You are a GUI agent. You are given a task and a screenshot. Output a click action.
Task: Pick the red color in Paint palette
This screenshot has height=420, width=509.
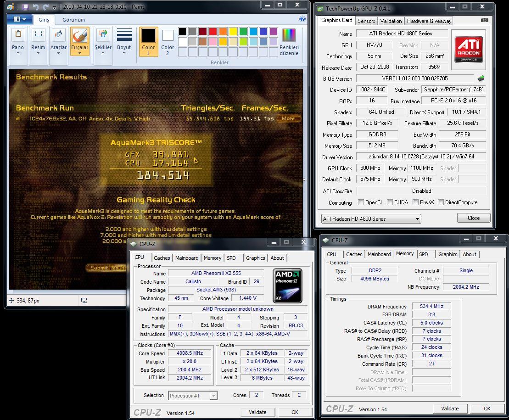pos(213,32)
